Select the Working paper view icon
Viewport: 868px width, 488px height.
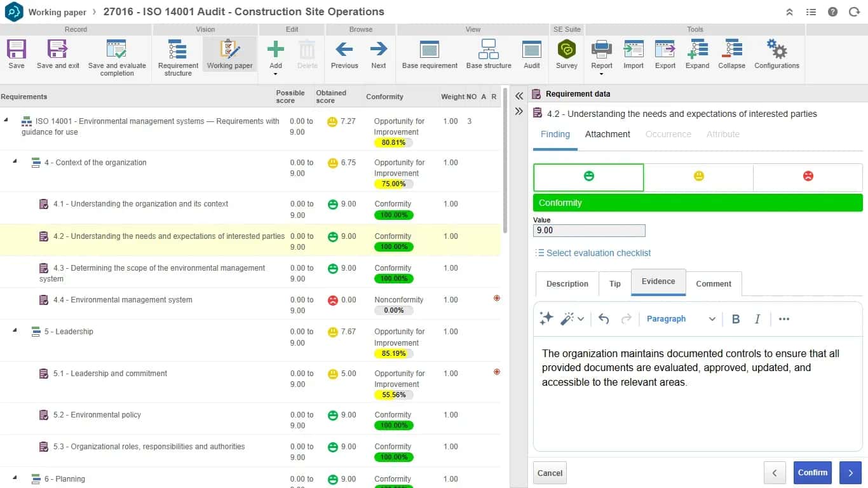[229, 50]
